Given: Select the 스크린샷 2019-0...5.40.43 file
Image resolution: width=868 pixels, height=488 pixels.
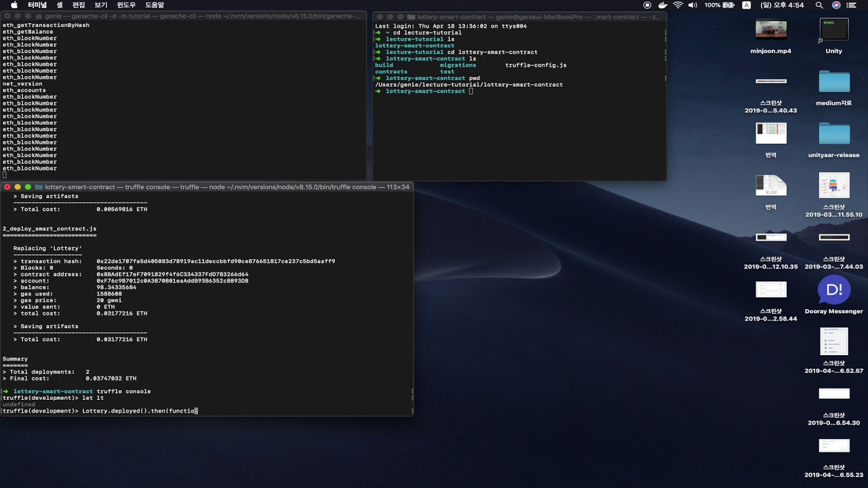Looking at the screenshot, I should pyautogui.click(x=771, y=81).
